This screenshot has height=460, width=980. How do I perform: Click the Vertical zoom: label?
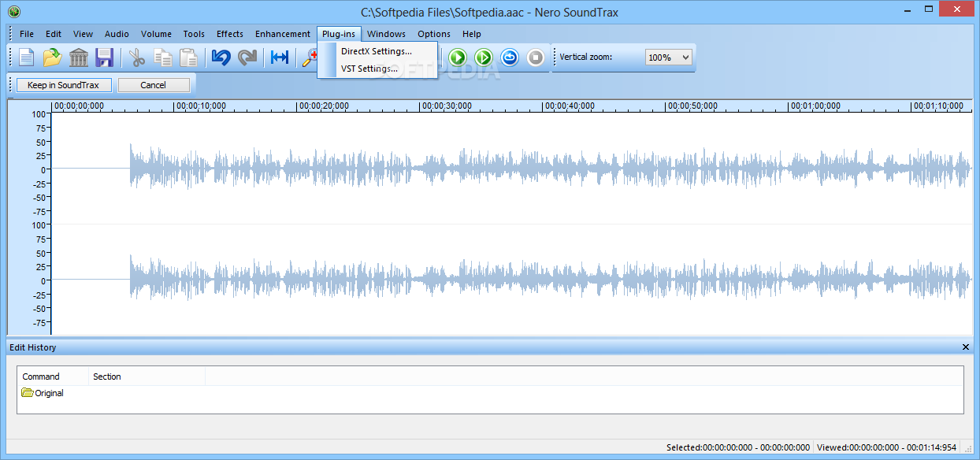pos(586,57)
